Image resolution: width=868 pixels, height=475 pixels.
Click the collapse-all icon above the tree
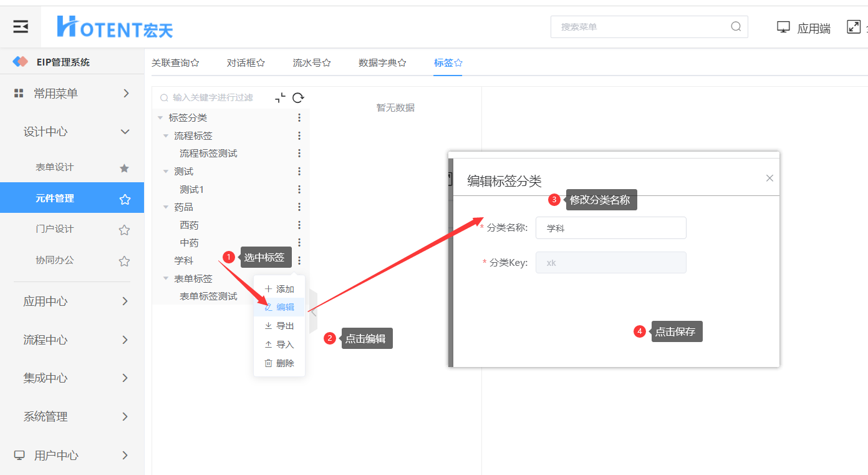tap(281, 97)
